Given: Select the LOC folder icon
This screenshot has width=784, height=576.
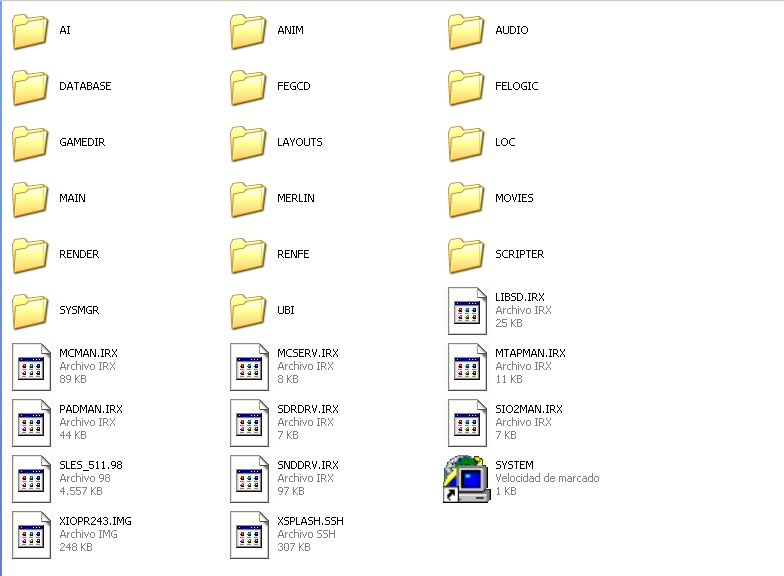Looking at the screenshot, I should pos(466,144).
